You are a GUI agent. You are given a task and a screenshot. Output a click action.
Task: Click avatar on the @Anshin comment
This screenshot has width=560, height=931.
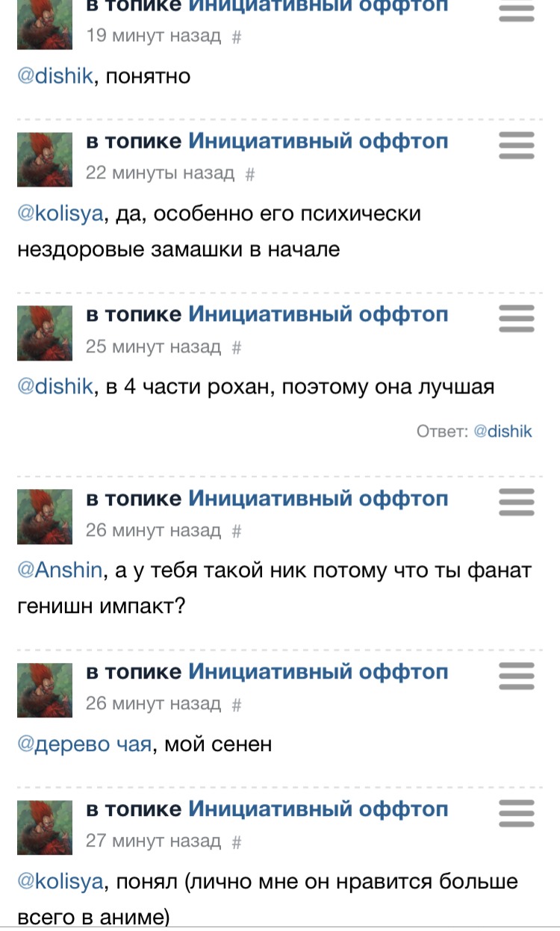point(45,516)
